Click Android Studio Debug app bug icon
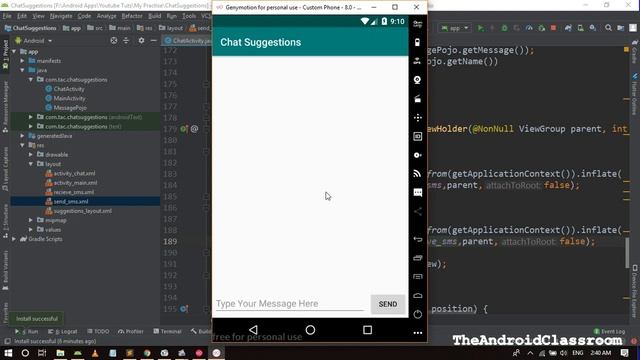Viewport: 640px width, 360px height. tap(504, 28)
